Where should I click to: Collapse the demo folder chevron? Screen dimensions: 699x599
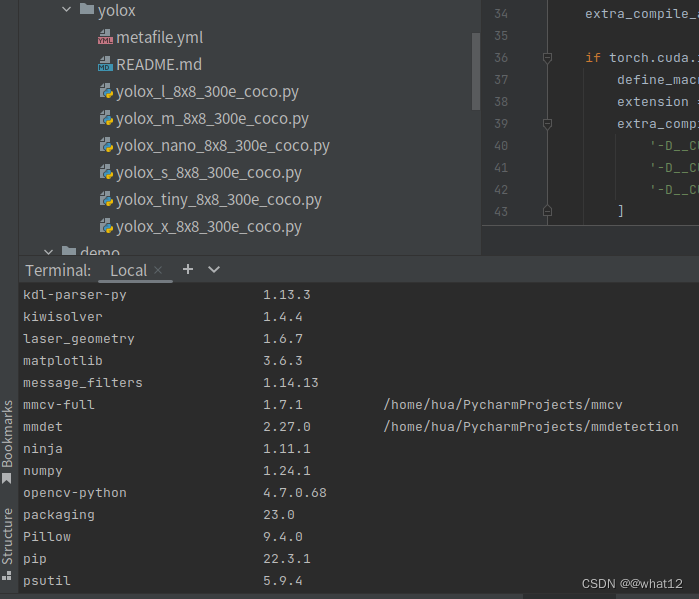click(48, 252)
